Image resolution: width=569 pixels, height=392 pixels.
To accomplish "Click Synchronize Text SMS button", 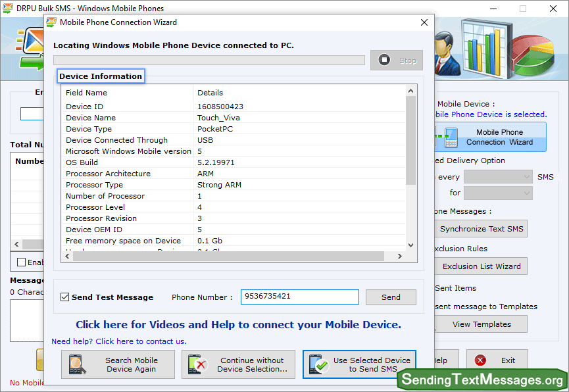I will (x=481, y=229).
